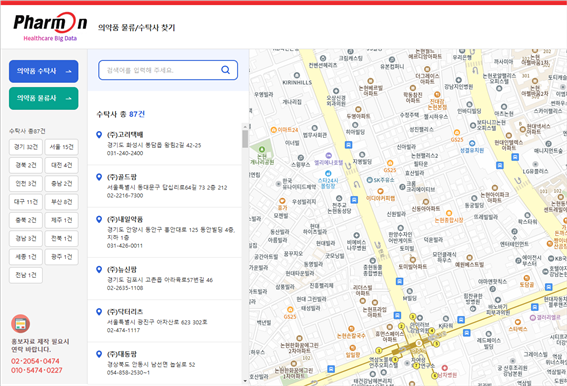Select the (주)골드팜 list entry name
The width and height of the screenshot is (567, 386).
pos(122,177)
